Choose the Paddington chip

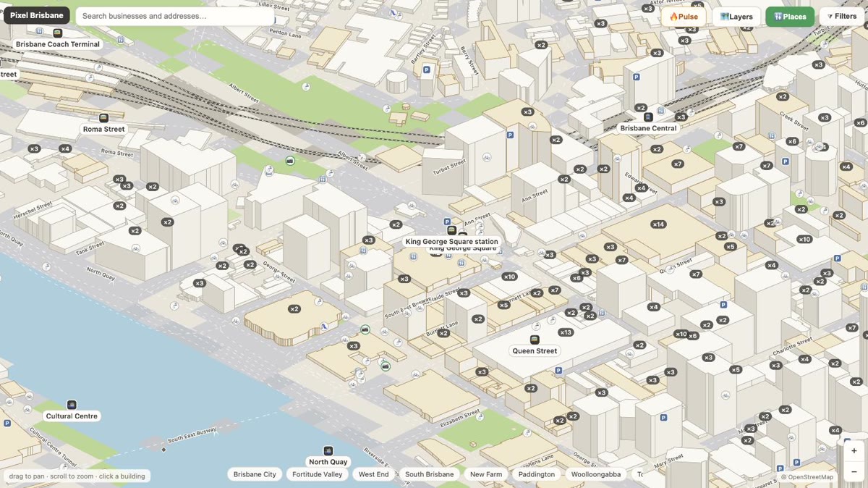537,474
